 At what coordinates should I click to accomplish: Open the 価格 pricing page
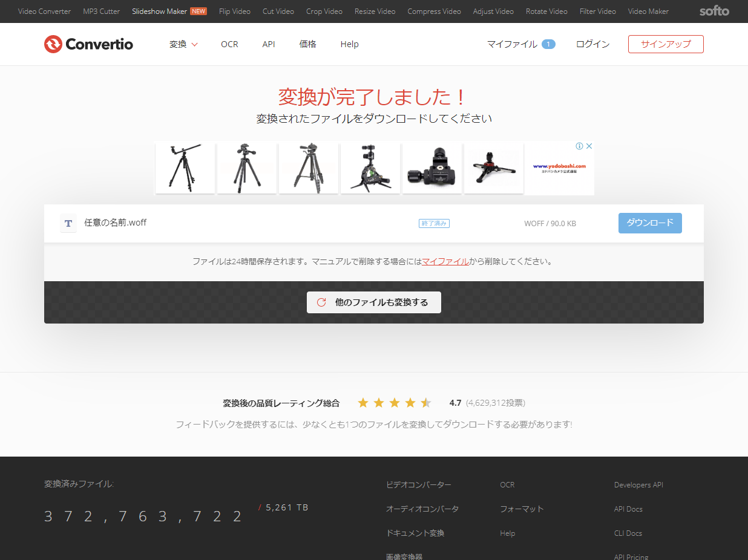click(x=307, y=44)
